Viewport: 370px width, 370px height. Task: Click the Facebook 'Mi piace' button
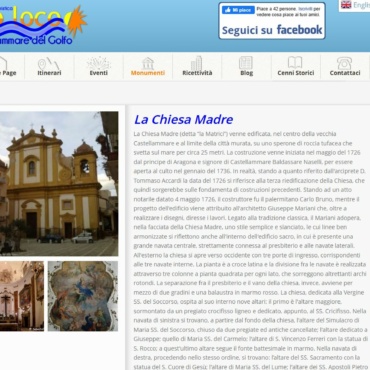tap(238, 10)
